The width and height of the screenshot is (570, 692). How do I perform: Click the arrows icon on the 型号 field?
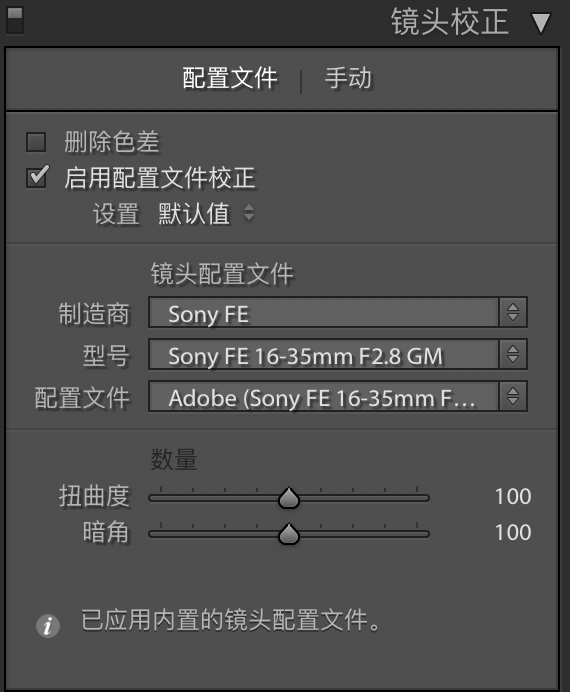pyautogui.click(x=513, y=354)
